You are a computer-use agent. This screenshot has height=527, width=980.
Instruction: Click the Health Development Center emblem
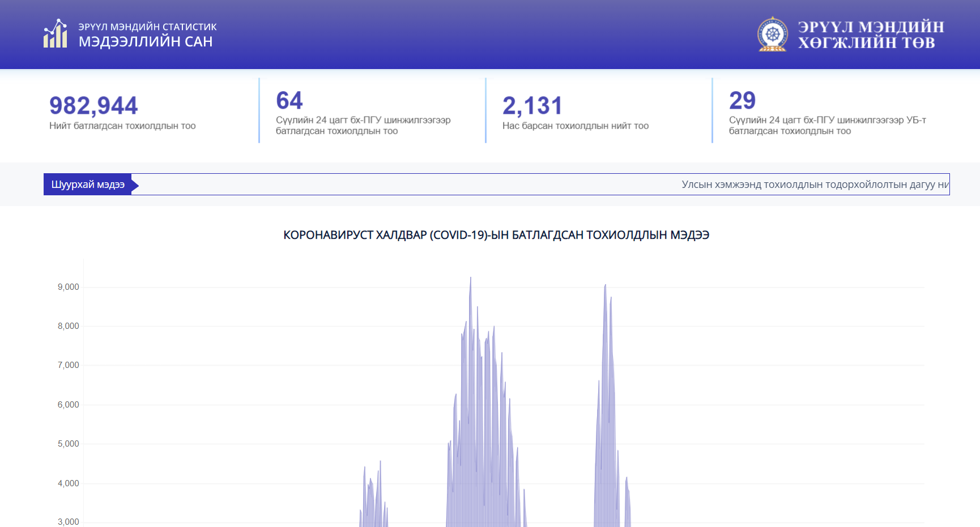click(772, 35)
